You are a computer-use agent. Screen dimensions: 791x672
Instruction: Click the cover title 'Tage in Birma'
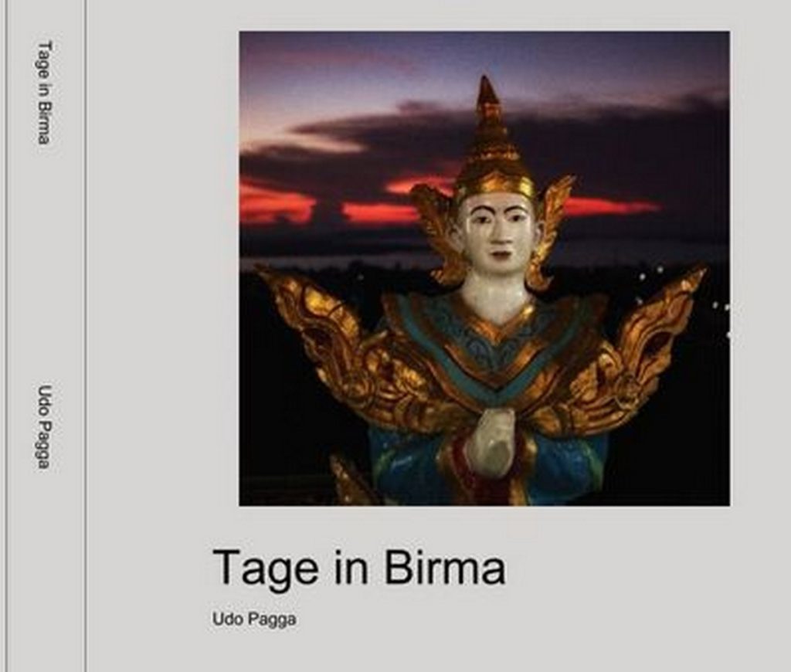pyautogui.click(x=358, y=568)
